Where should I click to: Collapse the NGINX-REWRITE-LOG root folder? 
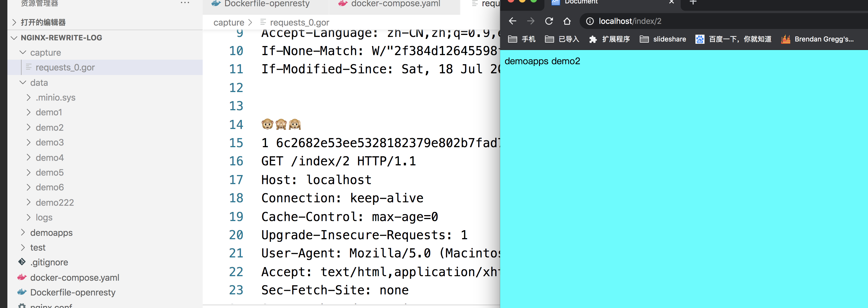pos(14,38)
